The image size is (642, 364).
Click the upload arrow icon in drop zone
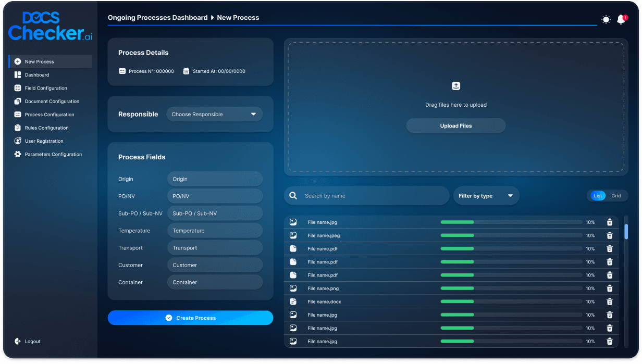point(456,86)
